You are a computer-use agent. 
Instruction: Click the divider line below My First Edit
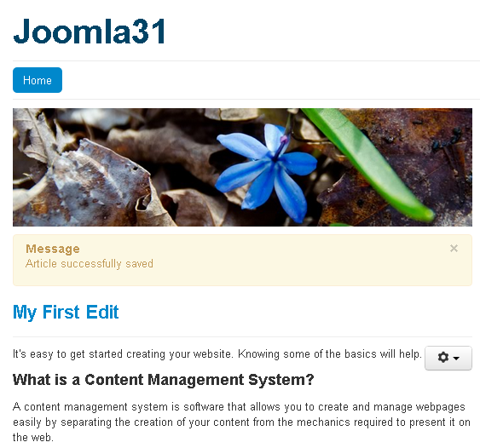[x=242, y=336]
